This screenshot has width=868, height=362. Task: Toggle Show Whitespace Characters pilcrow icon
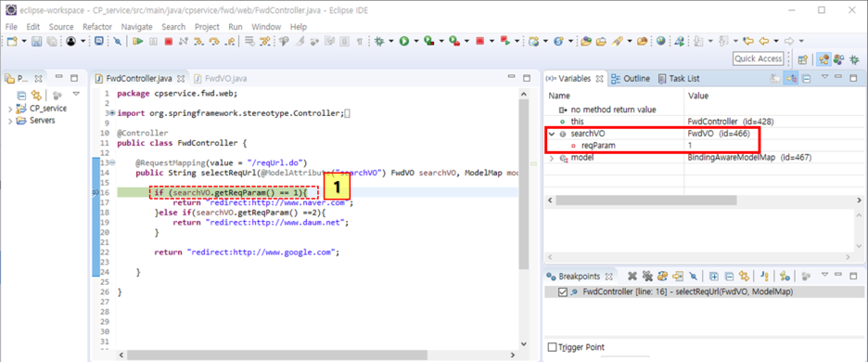359,41
